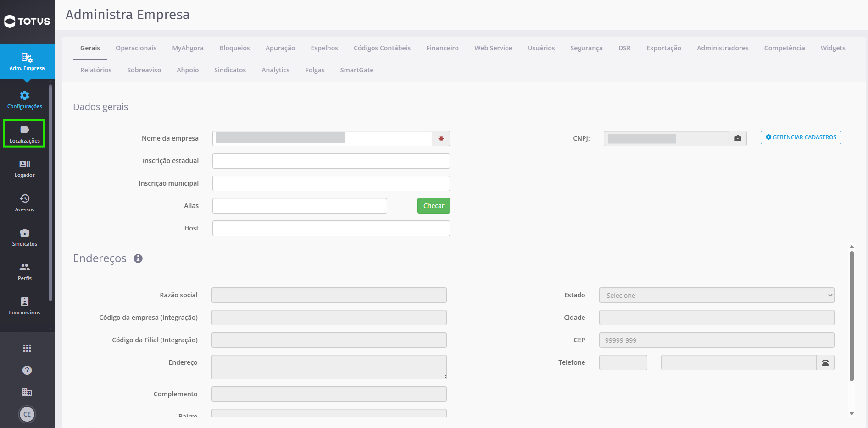Open the Financeiro tab
868x428 pixels.
tap(442, 48)
